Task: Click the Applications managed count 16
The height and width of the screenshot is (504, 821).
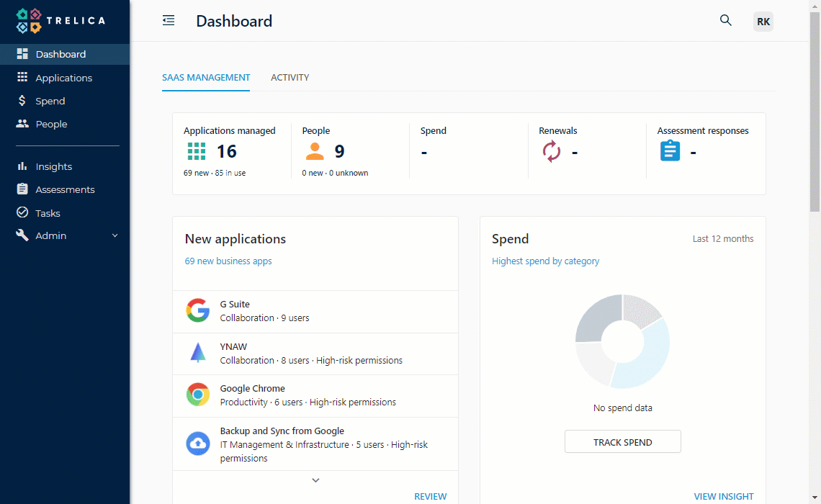Action: [227, 151]
